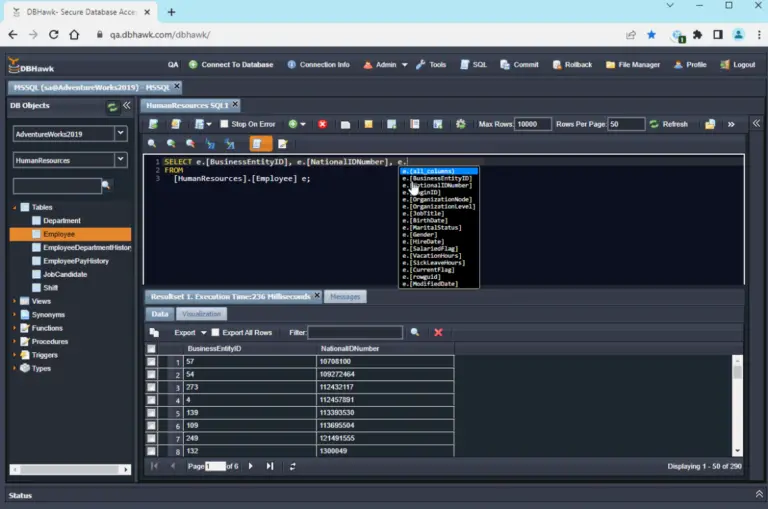Tick the Export All Rows checkbox
The image size is (768, 509).
point(215,333)
